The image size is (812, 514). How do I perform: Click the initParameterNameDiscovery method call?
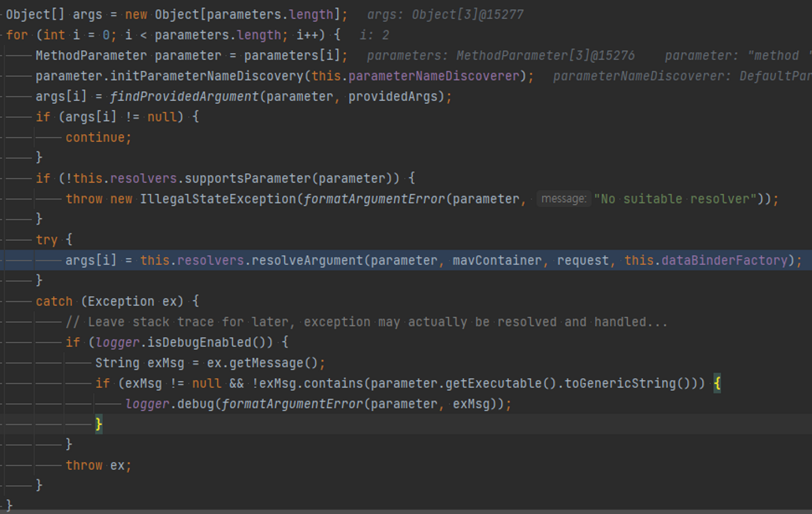pyautogui.click(x=207, y=76)
